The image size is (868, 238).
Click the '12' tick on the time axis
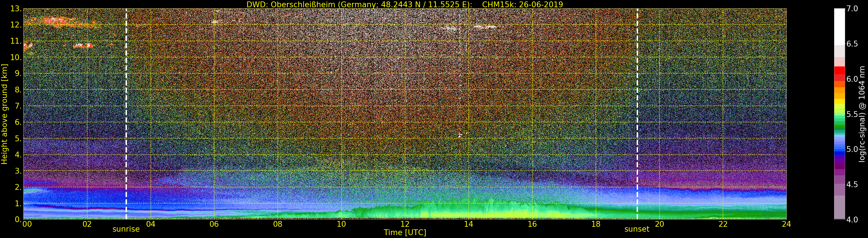pyautogui.click(x=405, y=224)
